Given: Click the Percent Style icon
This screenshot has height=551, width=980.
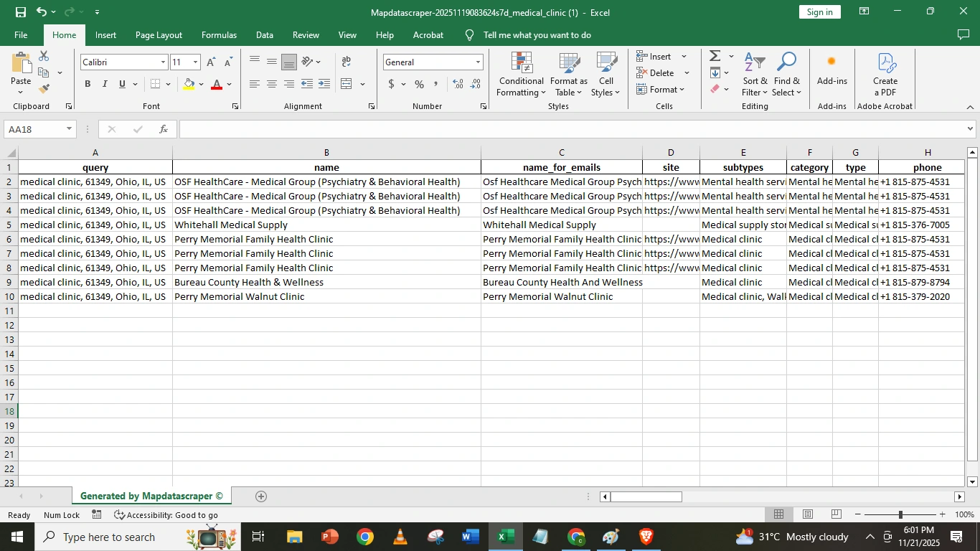Looking at the screenshot, I should (x=419, y=84).
